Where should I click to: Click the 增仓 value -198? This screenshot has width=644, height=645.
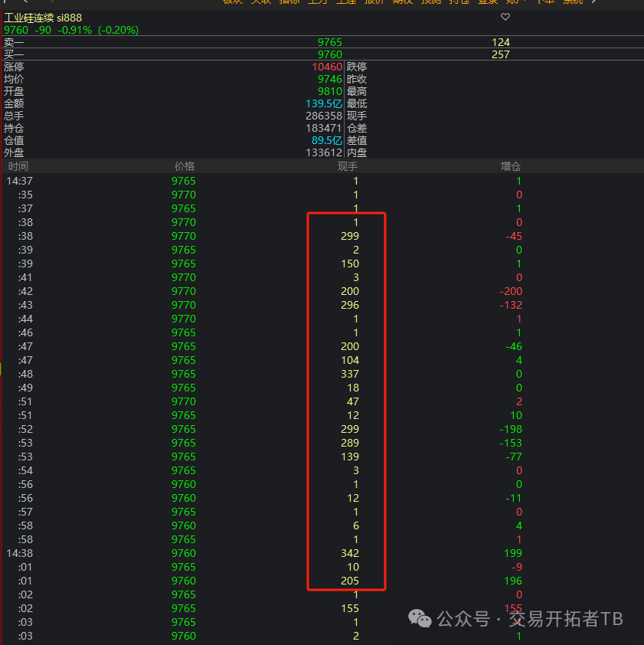pos(511,429)
